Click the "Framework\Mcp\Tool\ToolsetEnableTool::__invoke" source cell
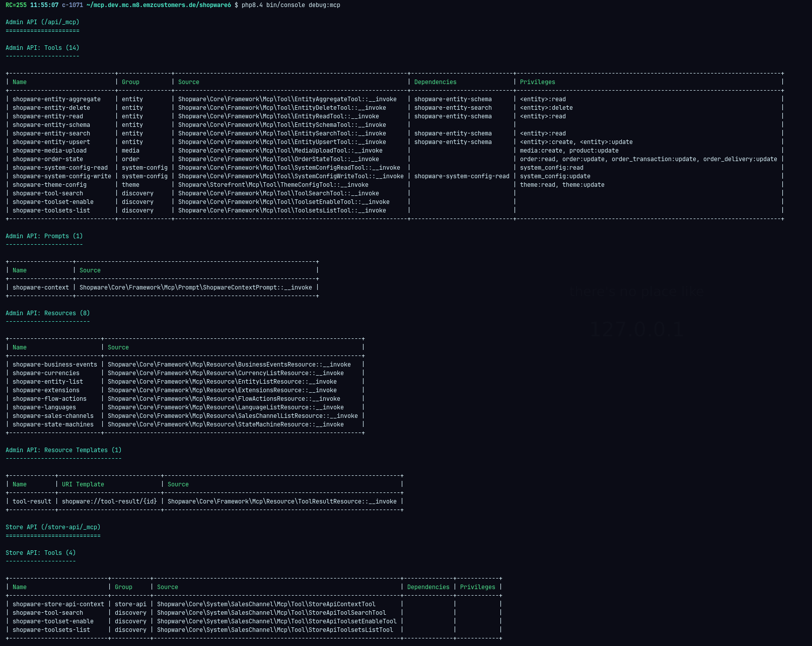Screen dimensions: 812x646 tap(284, 202)
